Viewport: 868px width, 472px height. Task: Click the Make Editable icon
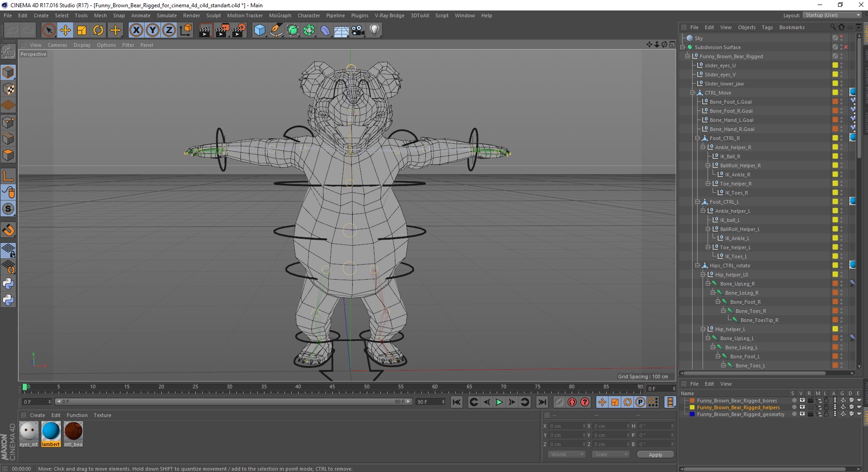pyautogui.click(x=8, y=51)
